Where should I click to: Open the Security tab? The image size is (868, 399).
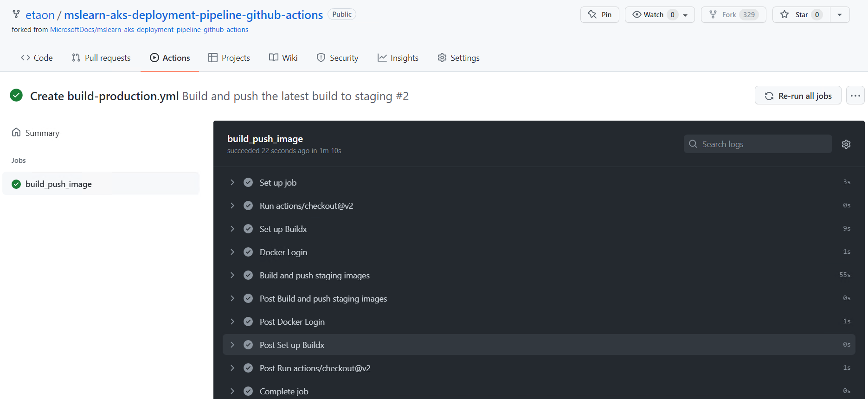pos(337,58)
